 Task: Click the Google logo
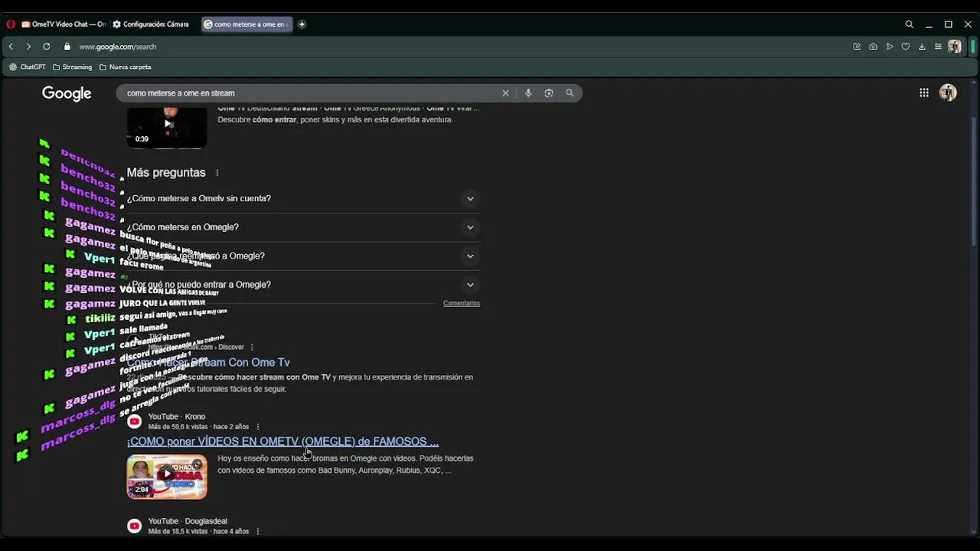tap(67, 93)
